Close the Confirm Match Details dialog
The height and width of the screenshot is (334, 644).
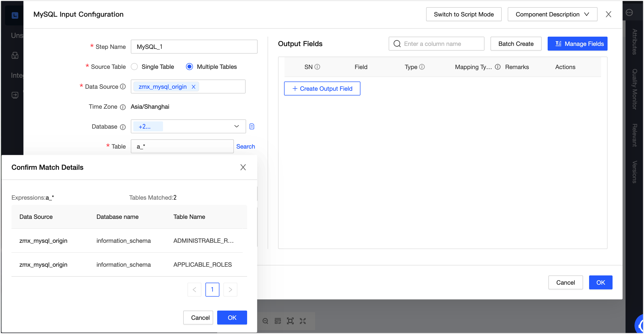click(x=243, y=167)
